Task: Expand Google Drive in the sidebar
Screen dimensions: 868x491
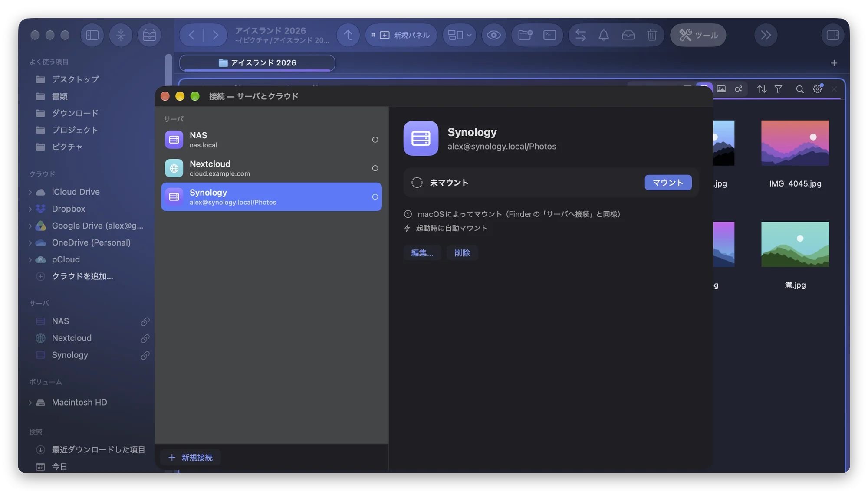Action: pos(30,226)
